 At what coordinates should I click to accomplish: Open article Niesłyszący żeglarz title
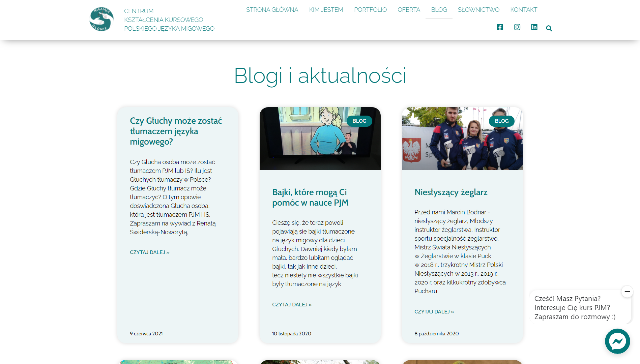pos(451,192)
